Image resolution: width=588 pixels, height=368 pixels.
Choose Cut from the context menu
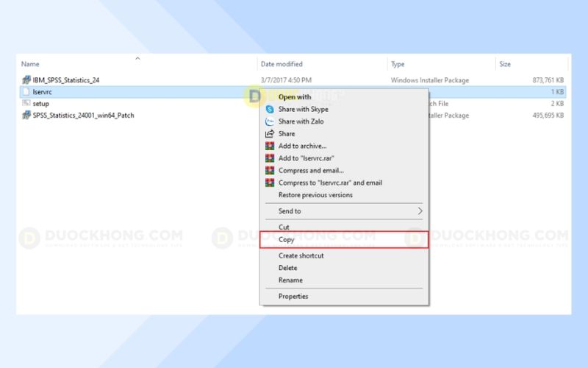pyautogui.click(x=284, y=227)
